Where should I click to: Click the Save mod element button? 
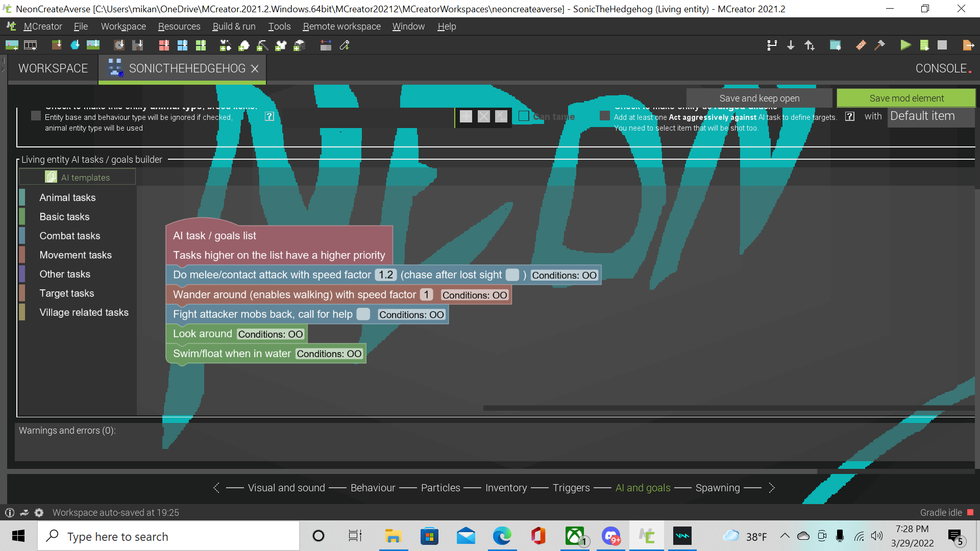tap(906, 97)
